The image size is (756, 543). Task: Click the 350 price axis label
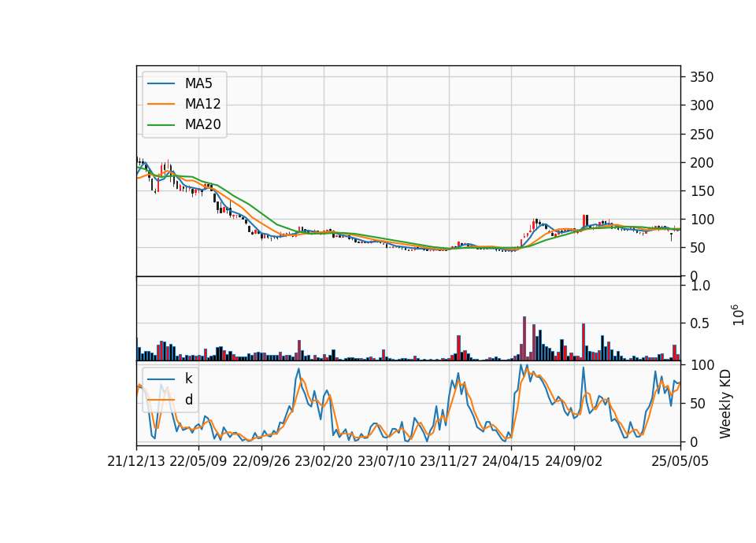tap(702, 77)
